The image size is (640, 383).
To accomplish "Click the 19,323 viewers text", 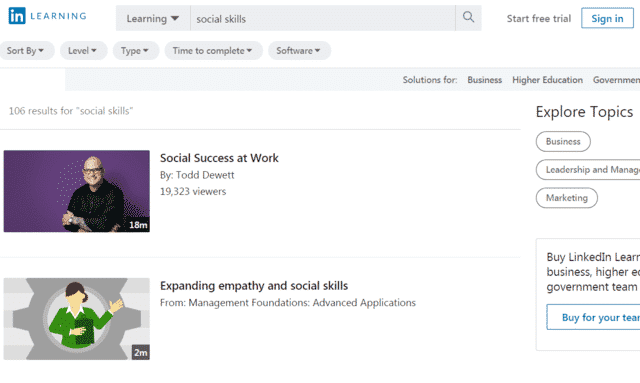I will point(193,192).
